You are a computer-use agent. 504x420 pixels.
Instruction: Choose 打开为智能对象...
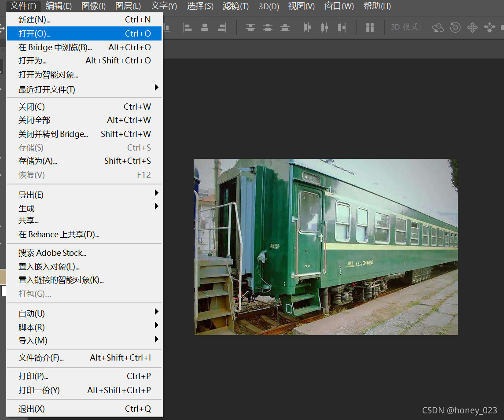[x=84, y=74]
